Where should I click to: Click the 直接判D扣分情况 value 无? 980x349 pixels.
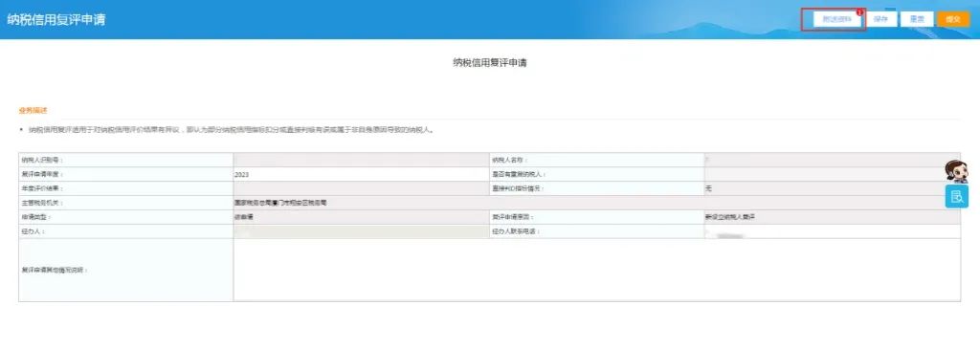(708, 188)
